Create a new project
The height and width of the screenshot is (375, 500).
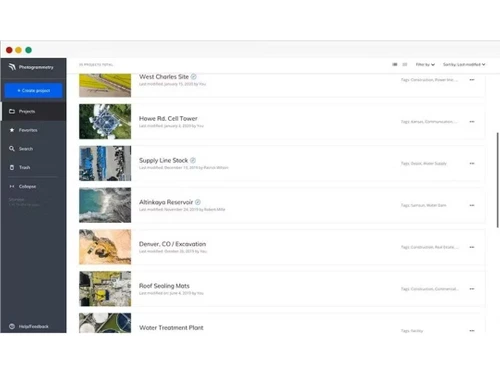(x=33, y=91)
